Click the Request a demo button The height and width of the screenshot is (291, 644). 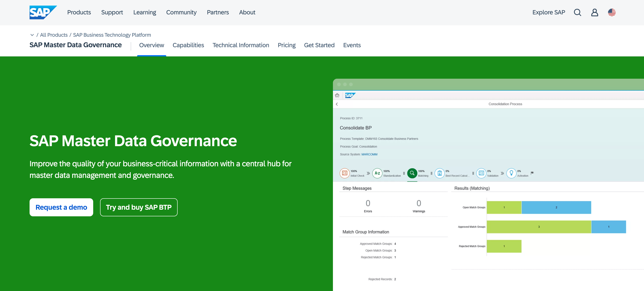pos(61,207)
